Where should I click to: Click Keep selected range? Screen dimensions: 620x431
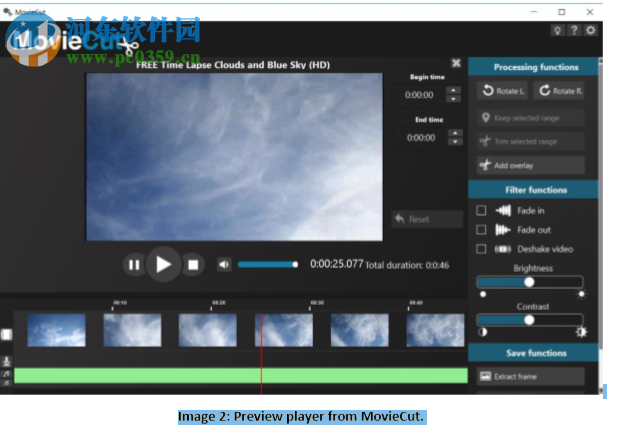pyautogui.click(x=530, y=118)
